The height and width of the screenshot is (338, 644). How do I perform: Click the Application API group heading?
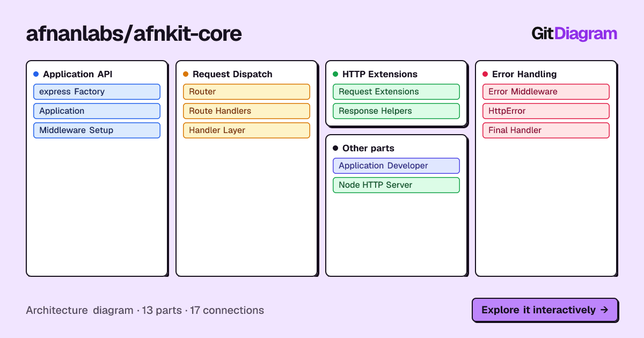(x=78, y=74)
